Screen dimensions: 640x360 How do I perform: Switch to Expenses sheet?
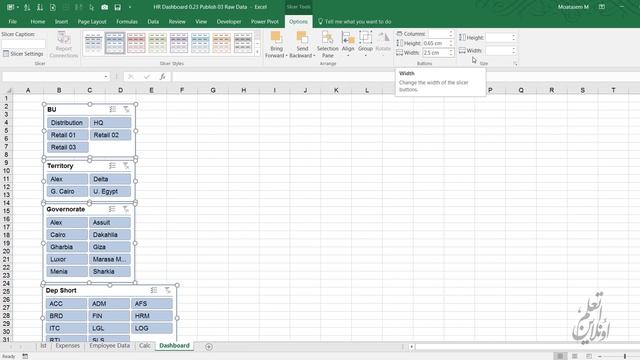coord(67,346)
